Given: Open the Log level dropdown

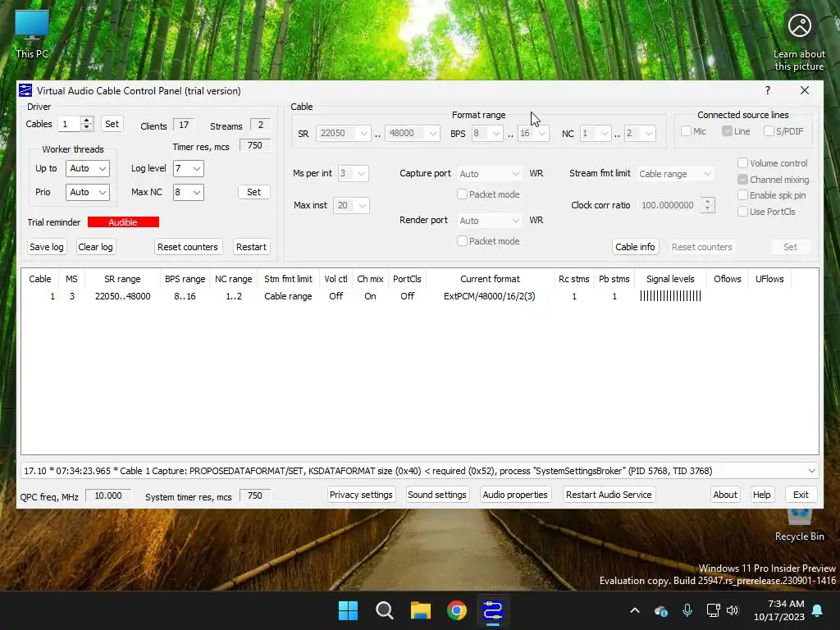Looking at the screenshot, I should point(188,168).
